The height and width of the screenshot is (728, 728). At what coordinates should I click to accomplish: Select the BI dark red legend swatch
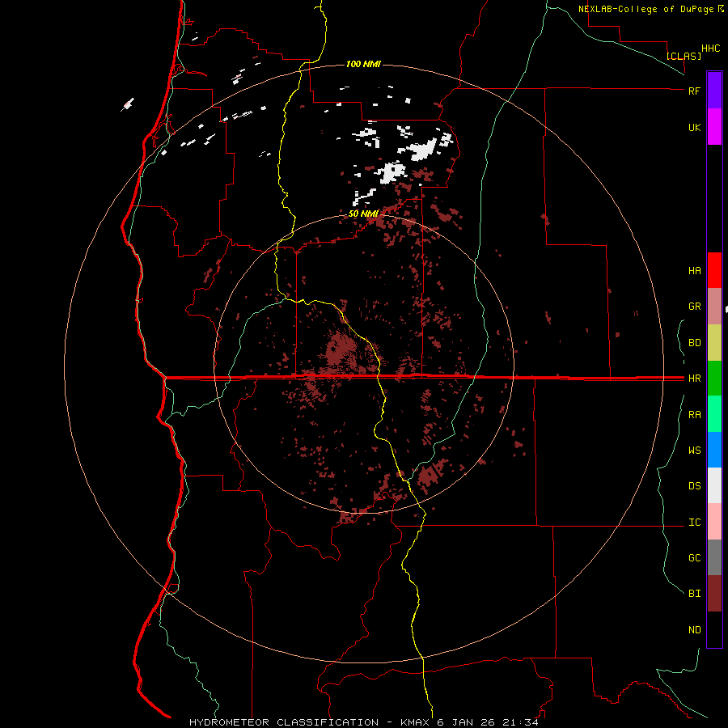point(714,594)
